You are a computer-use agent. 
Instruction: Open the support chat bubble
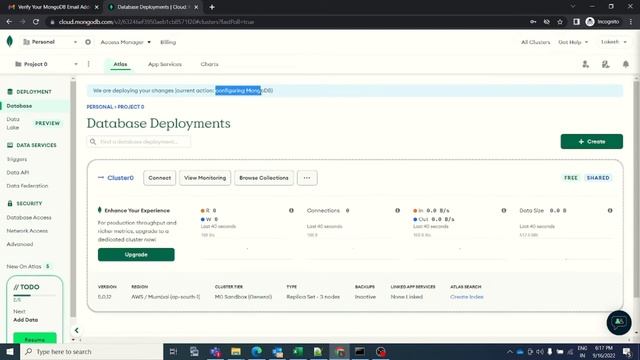pos(619,322)
